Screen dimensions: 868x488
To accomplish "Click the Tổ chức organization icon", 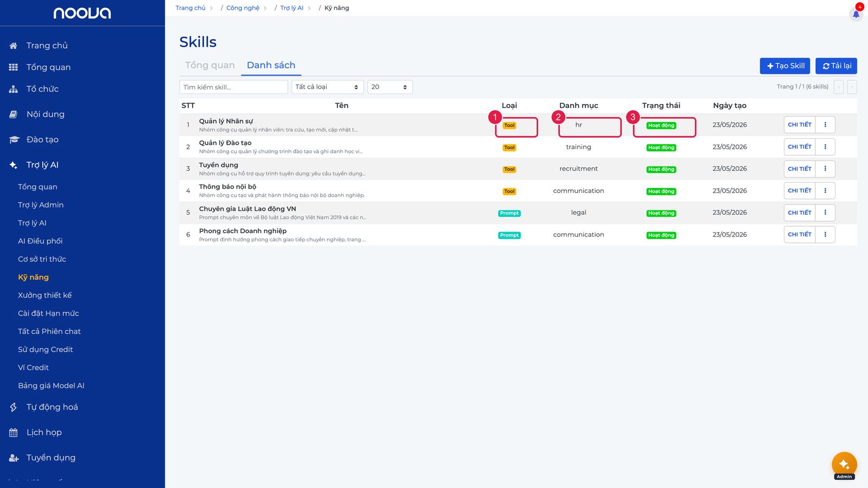I will pos(14,89).
